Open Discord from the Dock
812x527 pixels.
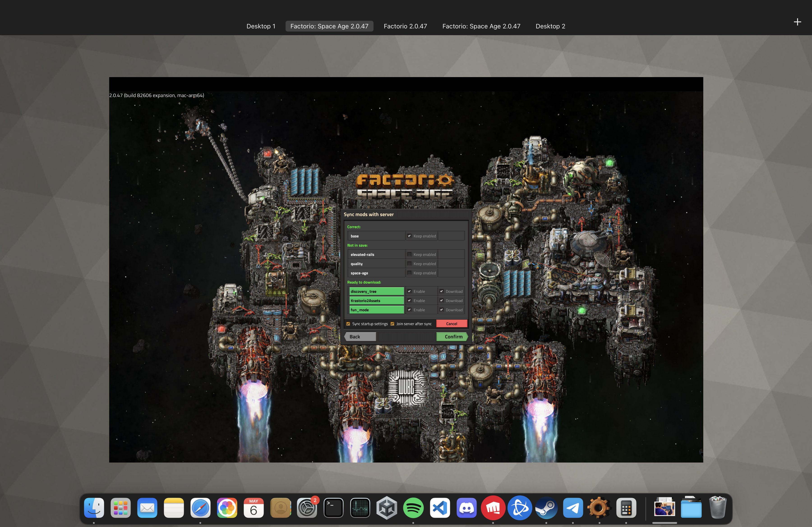466,508
